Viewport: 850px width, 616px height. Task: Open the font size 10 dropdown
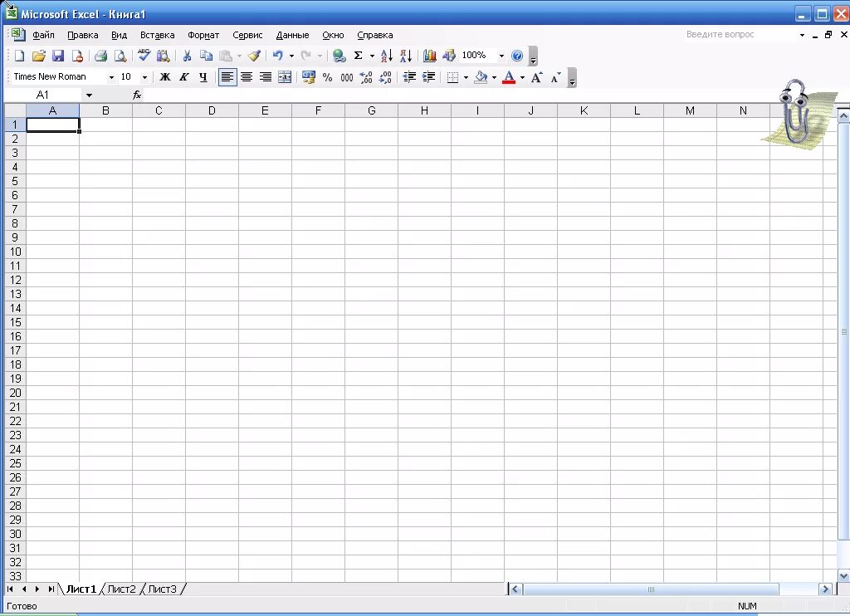(144, 77)
